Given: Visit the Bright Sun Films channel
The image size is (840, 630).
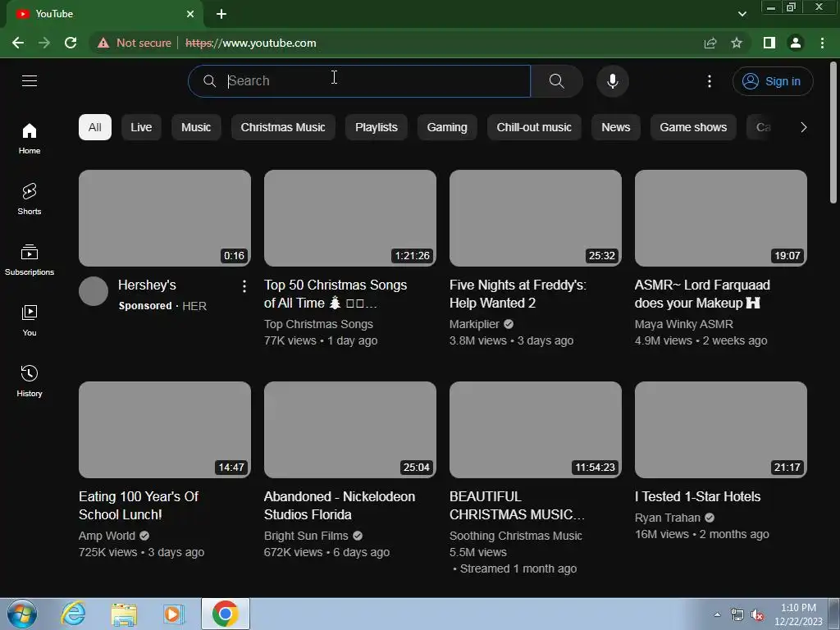Looking at the screenshot, I should pyautogui.click(x=306, y=536).
